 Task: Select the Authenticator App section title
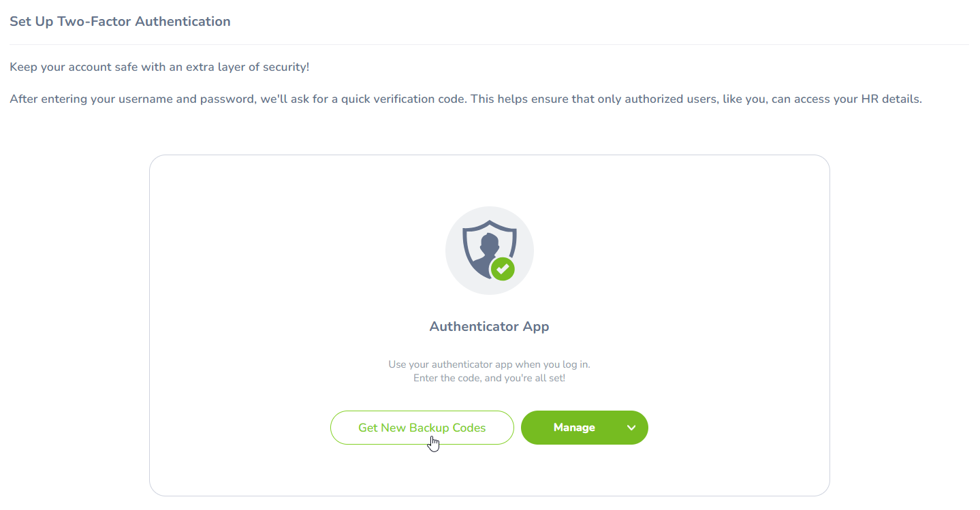(488, 326)
